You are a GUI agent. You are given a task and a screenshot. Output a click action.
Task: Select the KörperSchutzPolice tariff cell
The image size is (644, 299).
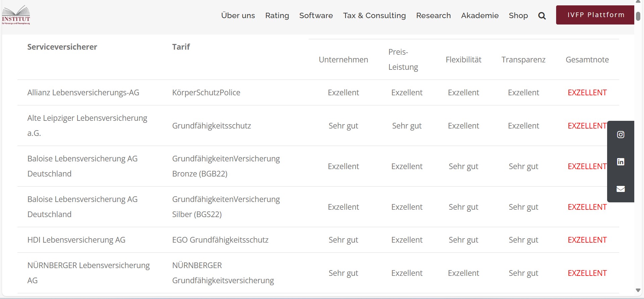click(206, 92)
